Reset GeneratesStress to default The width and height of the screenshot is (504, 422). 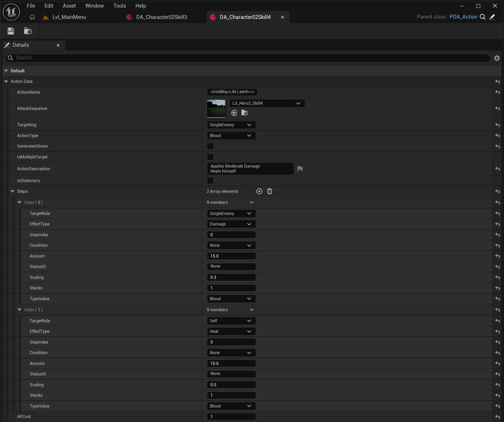click(498, 146)
